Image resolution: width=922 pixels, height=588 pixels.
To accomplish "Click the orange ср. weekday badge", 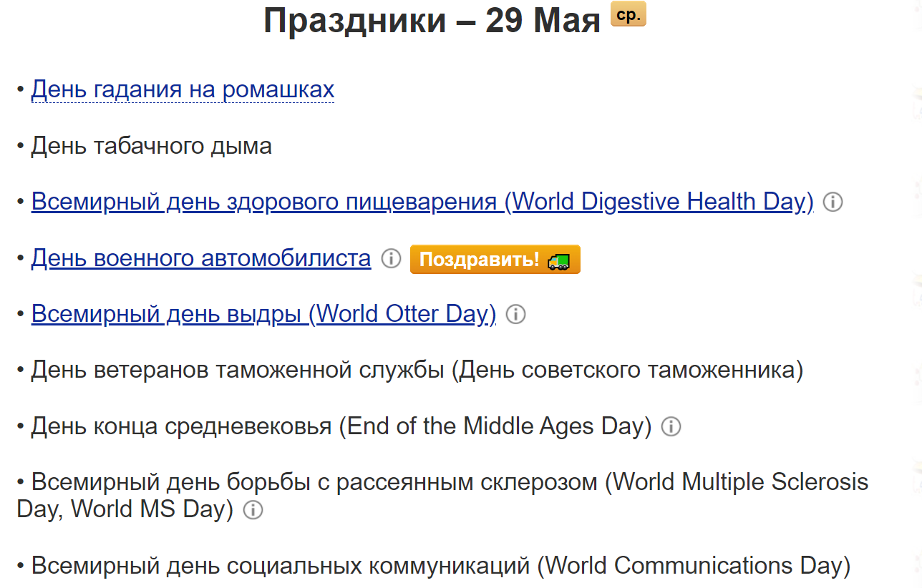I will coord(627,14).
